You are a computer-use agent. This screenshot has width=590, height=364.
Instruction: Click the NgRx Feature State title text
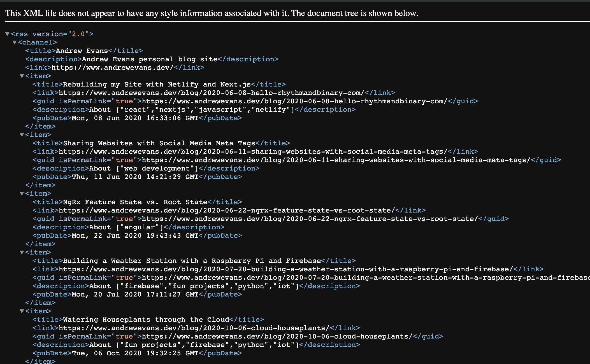[135, 202]
